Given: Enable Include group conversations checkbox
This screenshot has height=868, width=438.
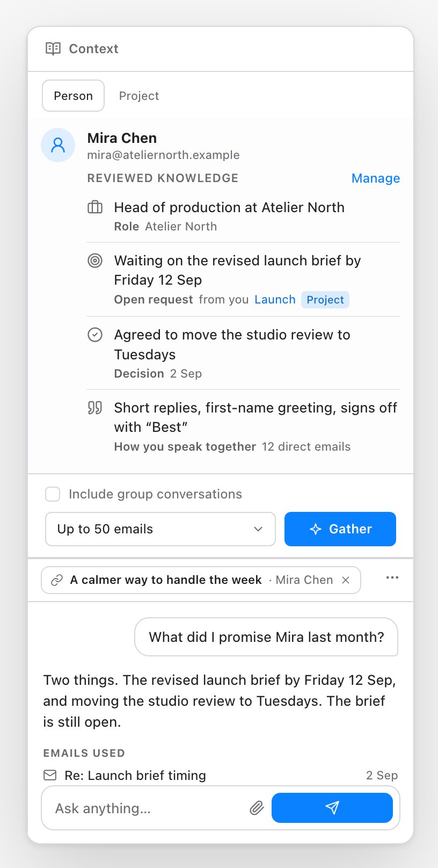Looking at the screenshot, I should click(53, 494).
